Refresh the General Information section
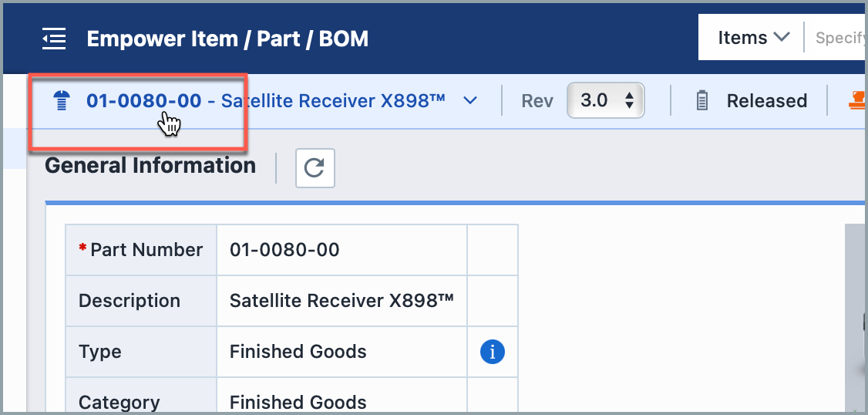Image resolution: width=868 pixels, height=415 pixels. pyautogui.click(x=315, y=168)
